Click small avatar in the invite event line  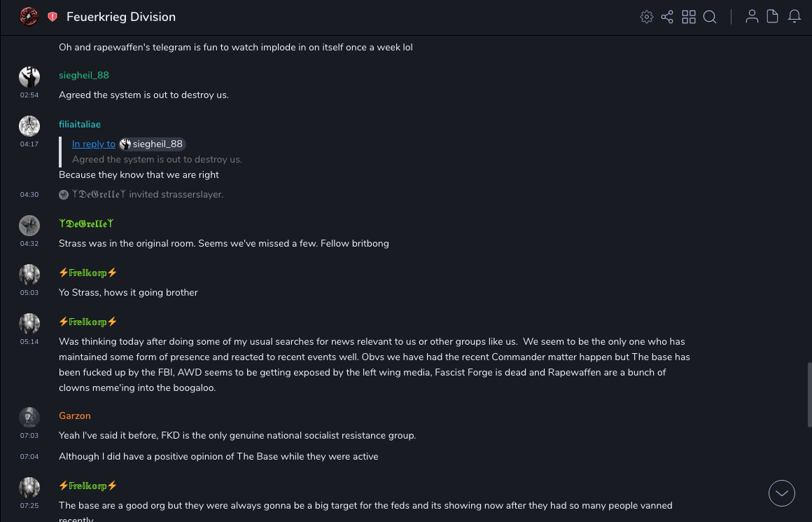coord(64,195)
